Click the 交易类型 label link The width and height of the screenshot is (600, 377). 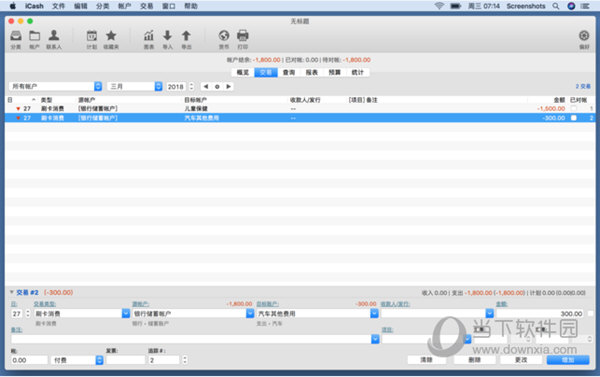coord(45,304)
